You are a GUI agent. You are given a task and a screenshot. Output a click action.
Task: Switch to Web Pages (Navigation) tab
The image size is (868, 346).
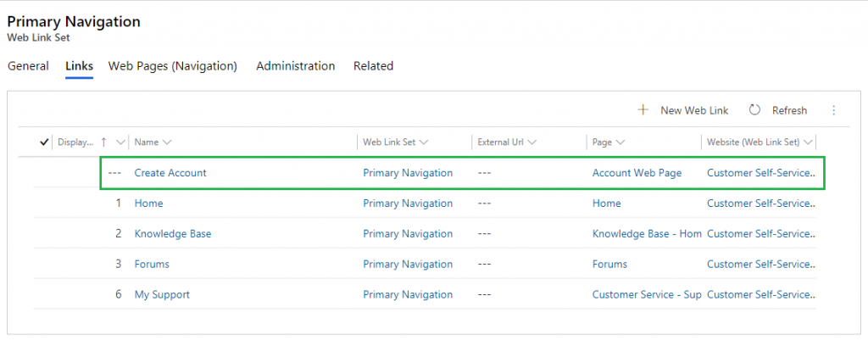173,66
